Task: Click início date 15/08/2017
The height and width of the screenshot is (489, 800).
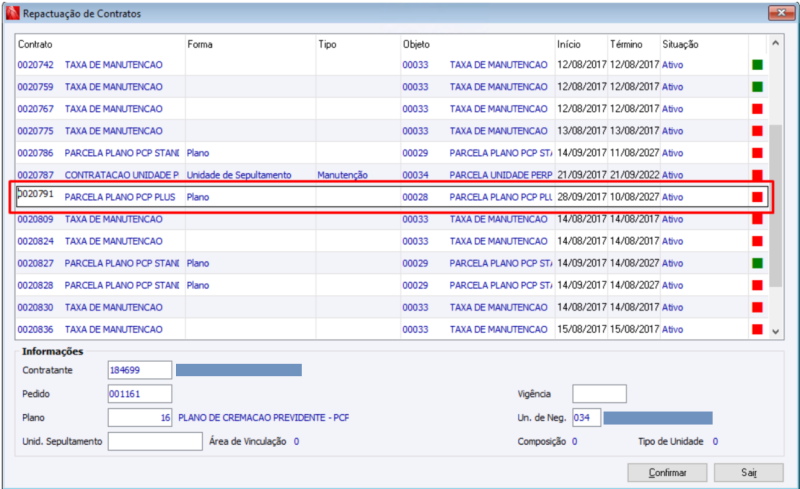Action: click(582, 329)
